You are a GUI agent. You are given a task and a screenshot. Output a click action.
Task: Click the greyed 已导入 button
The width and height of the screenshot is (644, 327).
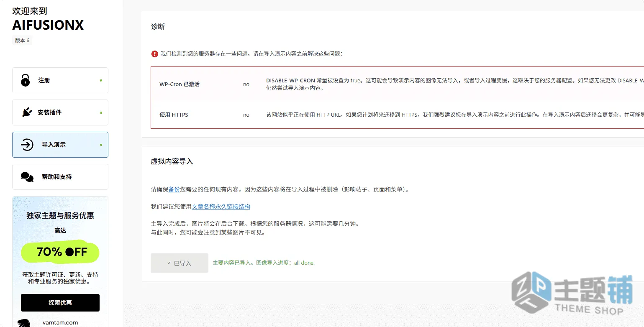[x=180, y=263]
